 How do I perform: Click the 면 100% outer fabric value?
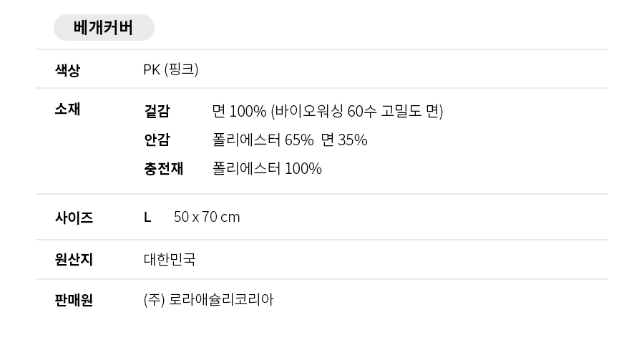click(x=239, y=112)
